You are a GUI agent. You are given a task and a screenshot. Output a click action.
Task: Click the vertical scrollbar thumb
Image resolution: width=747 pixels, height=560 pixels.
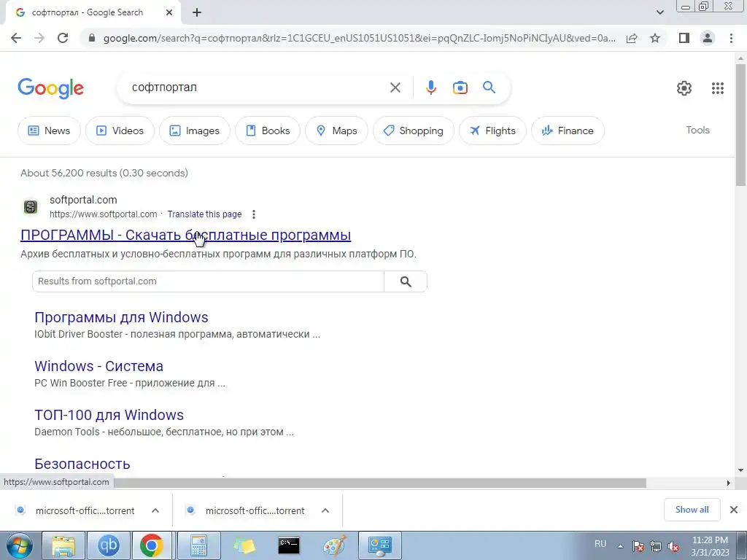(740, 125)
